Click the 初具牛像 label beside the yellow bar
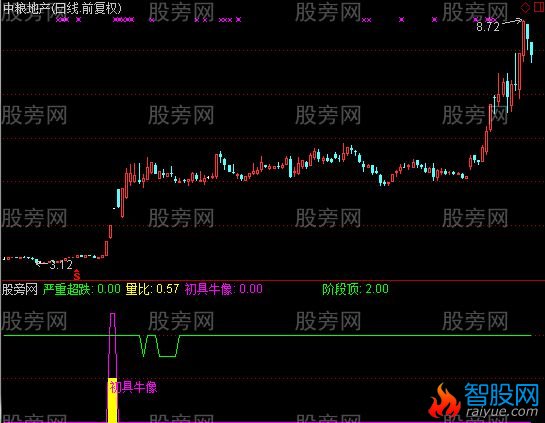This screenshot has width=545, height=423. (133, 387)
